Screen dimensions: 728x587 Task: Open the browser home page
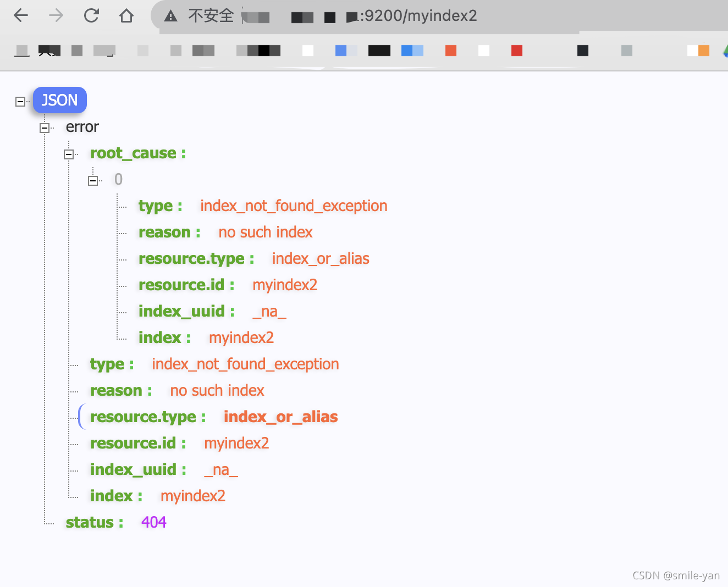tap(126, 15)
